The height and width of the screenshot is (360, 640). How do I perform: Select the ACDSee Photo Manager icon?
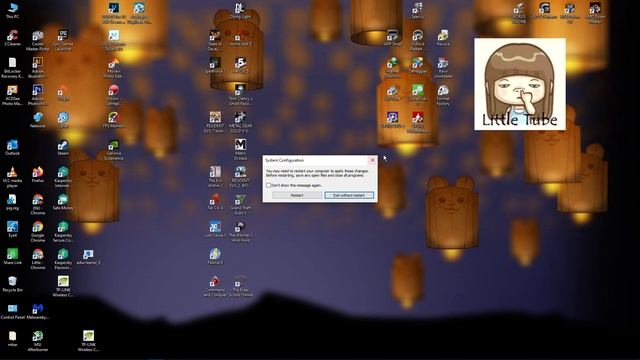click(x=12, y=95)
